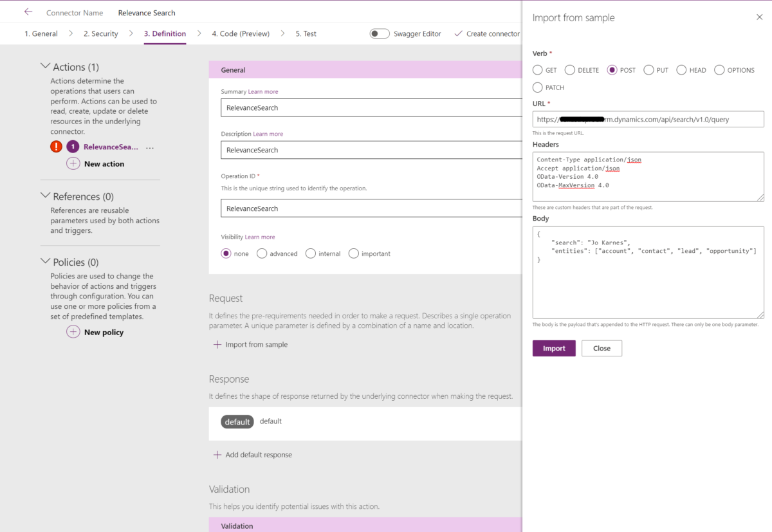772x532 pixels.
Task: Collapse the Policies section
Action: tap(45, 261)
